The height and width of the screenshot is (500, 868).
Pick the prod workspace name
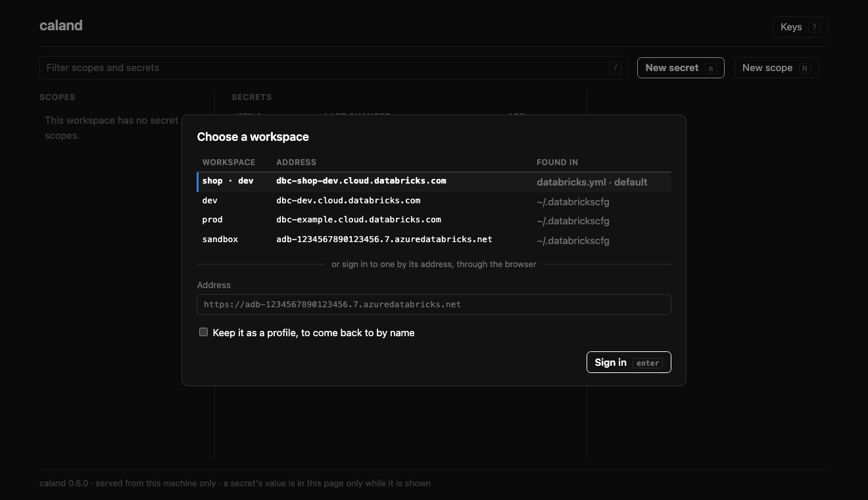[212, 220]
